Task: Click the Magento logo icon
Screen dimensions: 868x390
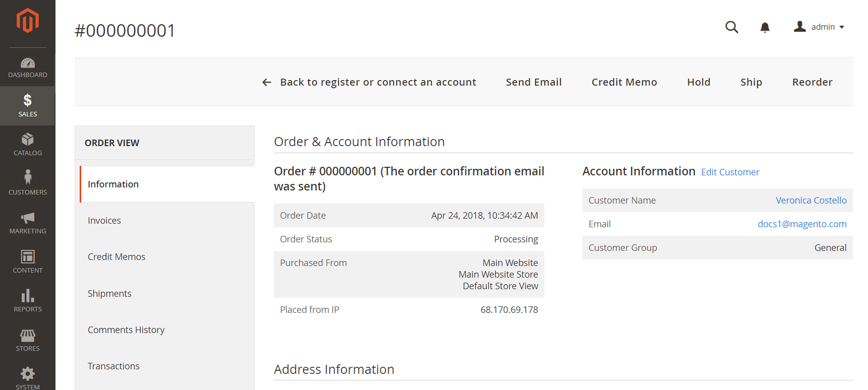Action: (x=28, y=21)
